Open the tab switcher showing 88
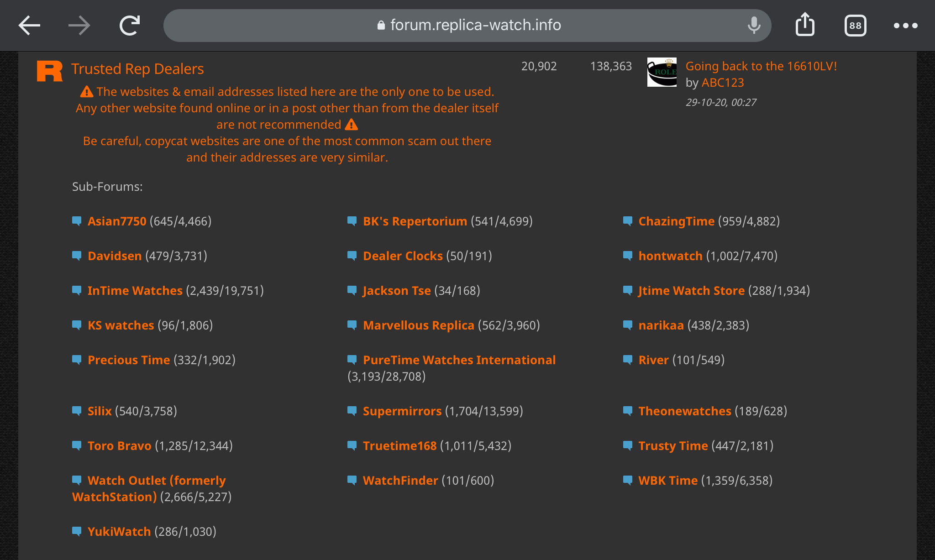Viewport: 935px width, 560px height. click(855, 26)
